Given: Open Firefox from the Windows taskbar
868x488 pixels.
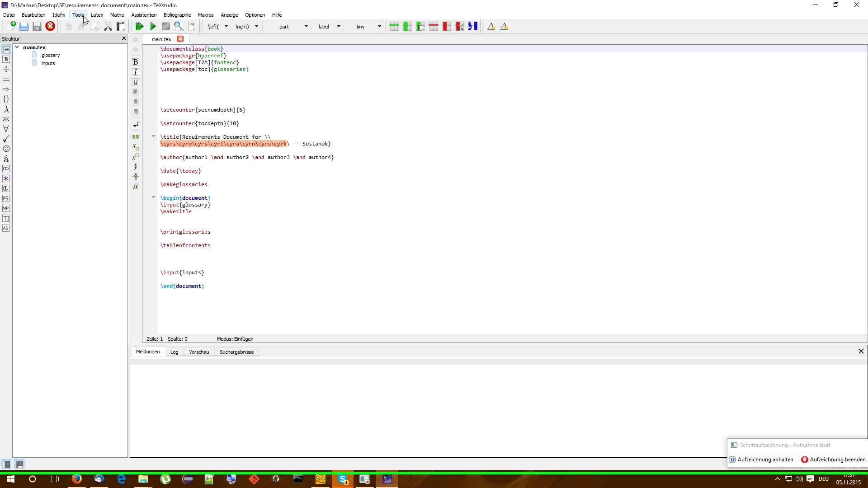Looking at the screenshot, I should tap(77, 479).
